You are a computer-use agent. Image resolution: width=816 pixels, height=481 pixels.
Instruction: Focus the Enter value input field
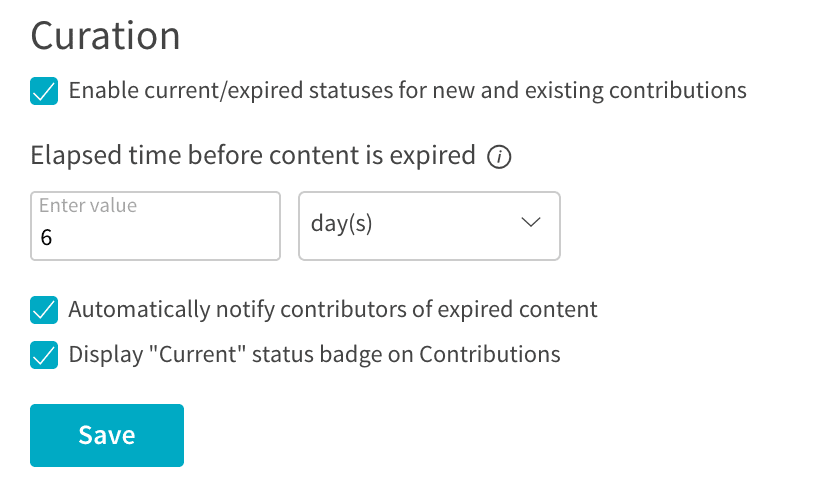[156, 226]
